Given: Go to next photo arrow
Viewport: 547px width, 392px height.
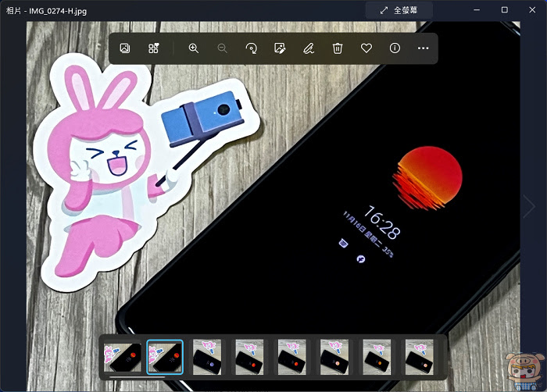Looking at the screenshot, I should 529,206.
